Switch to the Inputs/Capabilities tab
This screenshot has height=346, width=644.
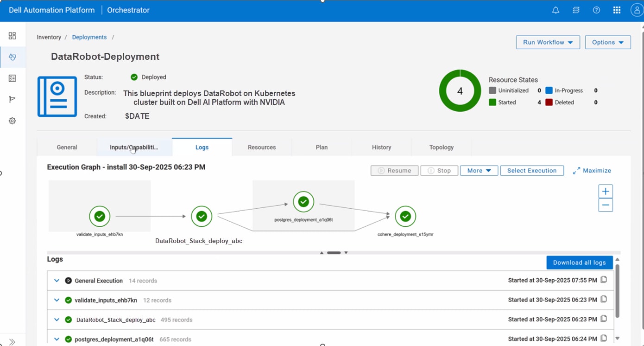pyautogui.click(x=134, y=147)
